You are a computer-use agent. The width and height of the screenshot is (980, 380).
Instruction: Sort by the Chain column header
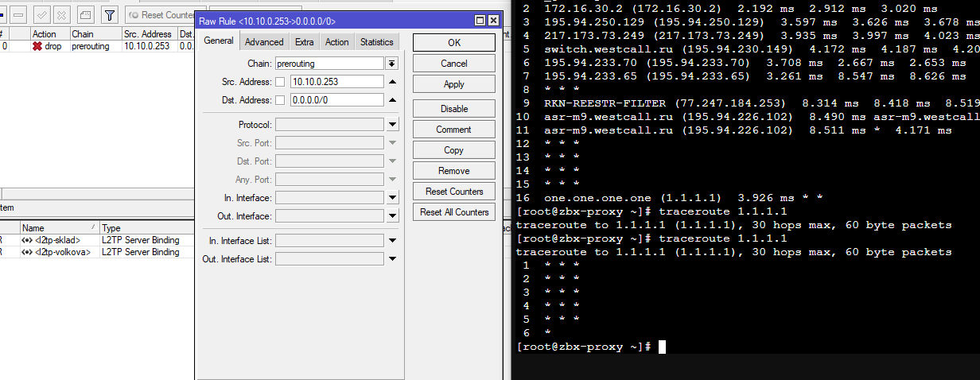click(x=95, y=34)
